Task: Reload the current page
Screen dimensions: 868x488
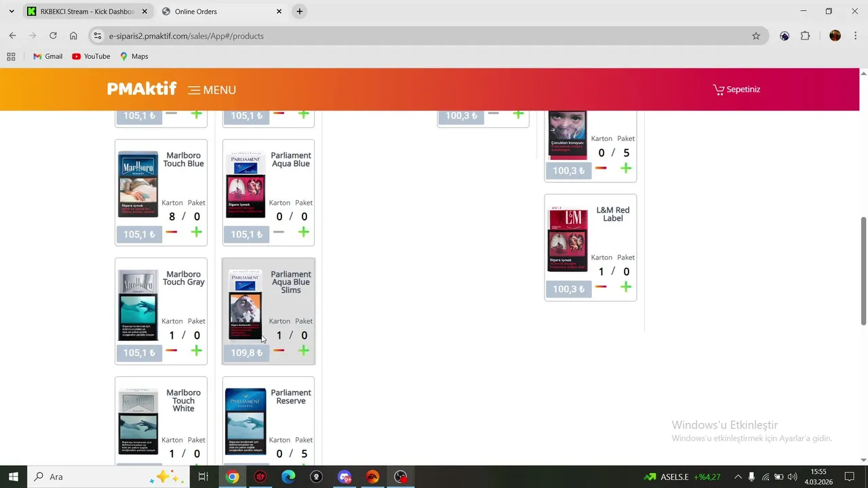Action: point(53,36)
